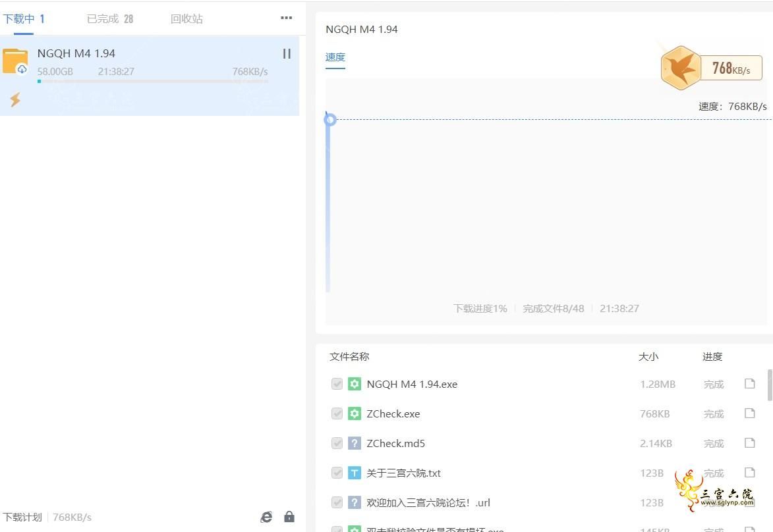Click 完成 status of ZCheck.exe
773x532 pixels.
click(713, 413)
